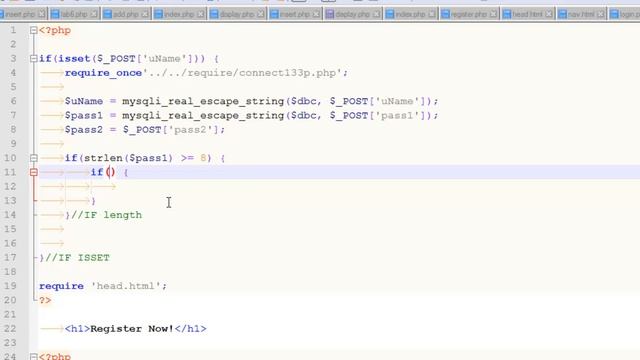Click the file icon on nav.html tab
This screenshot has height=360, width=640.
point(563,14)
